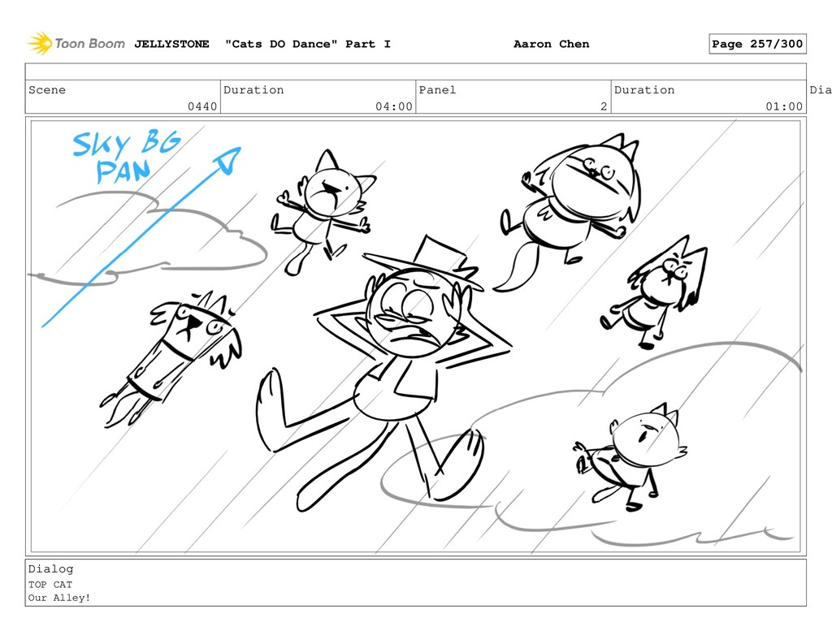Select the JELLYSTONE project title text
This screenshot has width=832, height=644.
click(171, 44)
